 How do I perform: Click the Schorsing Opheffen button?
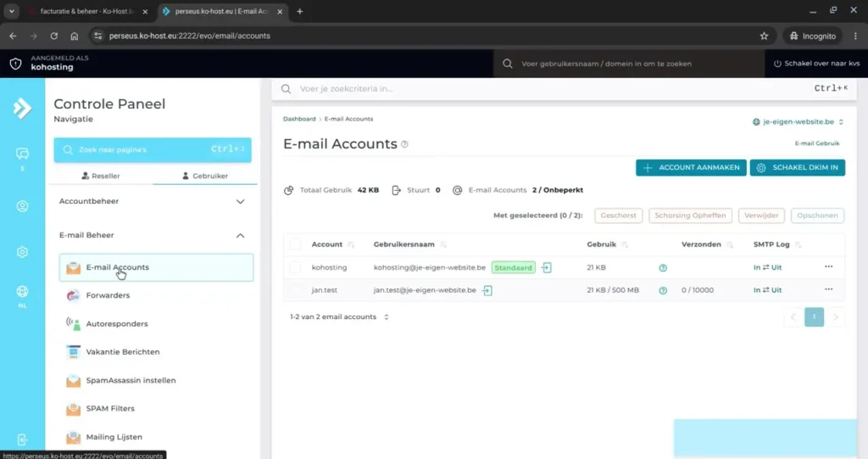(x=690, y=216)
